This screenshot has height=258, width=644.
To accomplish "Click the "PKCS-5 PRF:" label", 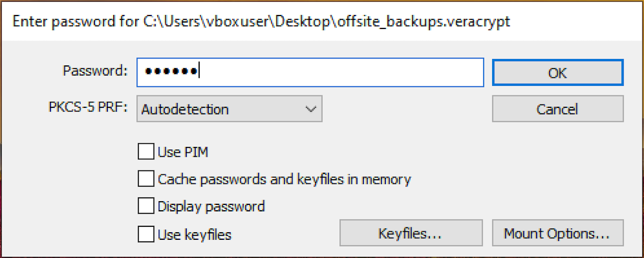I will (87, 109).
